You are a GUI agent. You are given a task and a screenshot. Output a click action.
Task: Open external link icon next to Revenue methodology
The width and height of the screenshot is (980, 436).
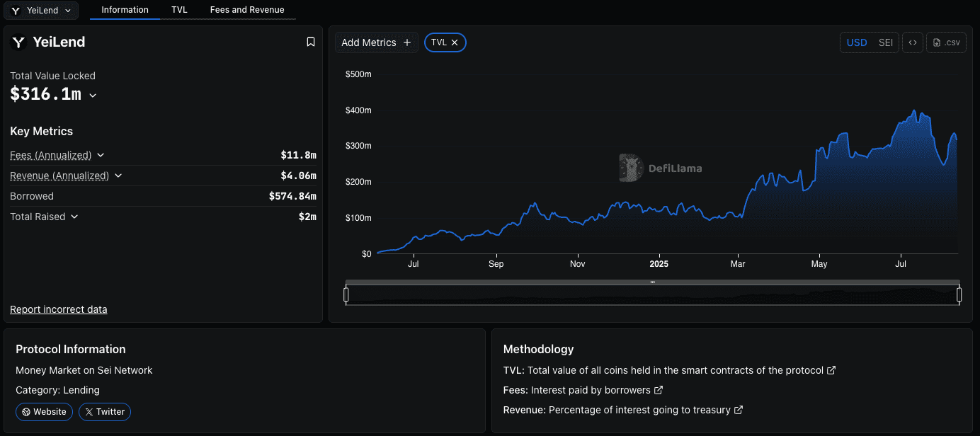[x=739, y=410]
